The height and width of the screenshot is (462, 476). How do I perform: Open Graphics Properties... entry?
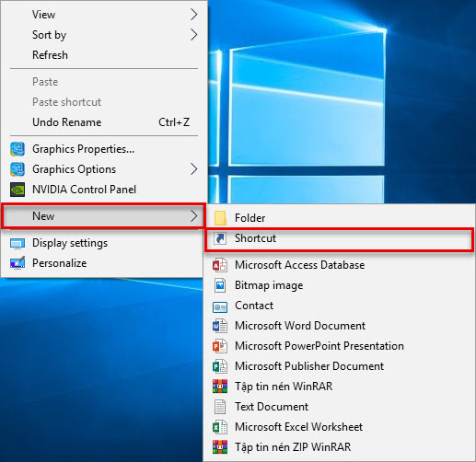104,149
